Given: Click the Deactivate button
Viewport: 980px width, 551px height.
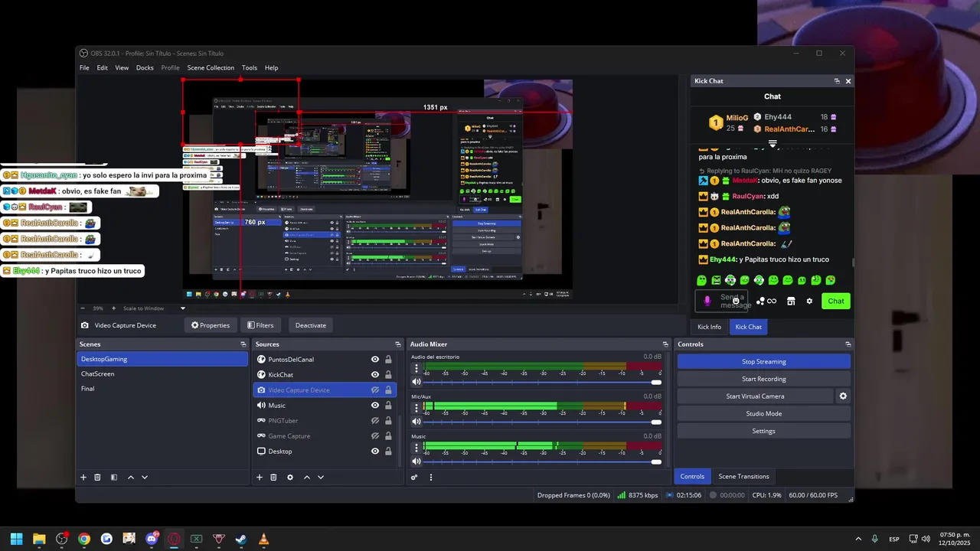Looking at the screenshot, I should (311, 325).
